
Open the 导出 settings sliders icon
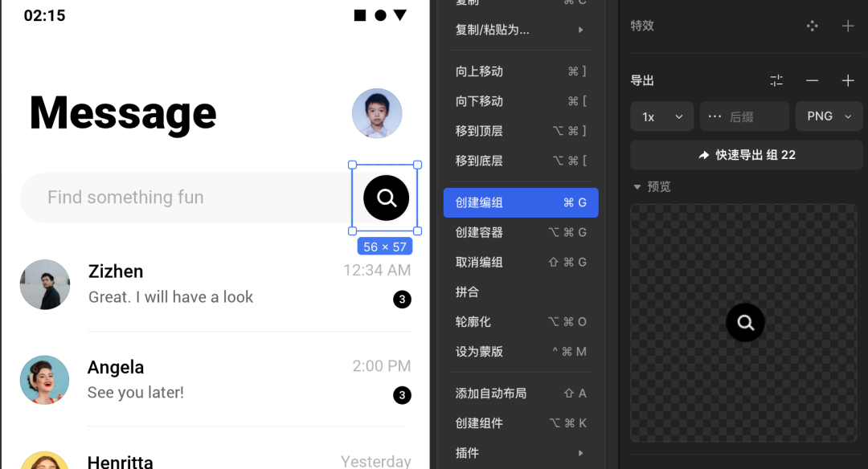[776, 81]
